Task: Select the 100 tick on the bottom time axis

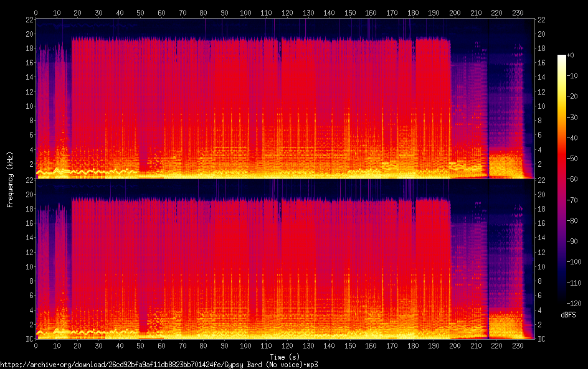Action: pyautogui.click(x=245, y=345)
